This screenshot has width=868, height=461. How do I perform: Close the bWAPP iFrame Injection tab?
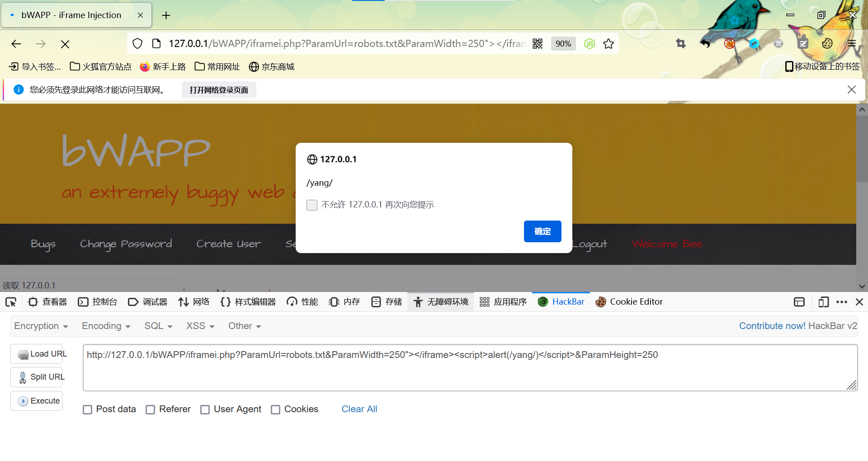click(x=141, y=15)
